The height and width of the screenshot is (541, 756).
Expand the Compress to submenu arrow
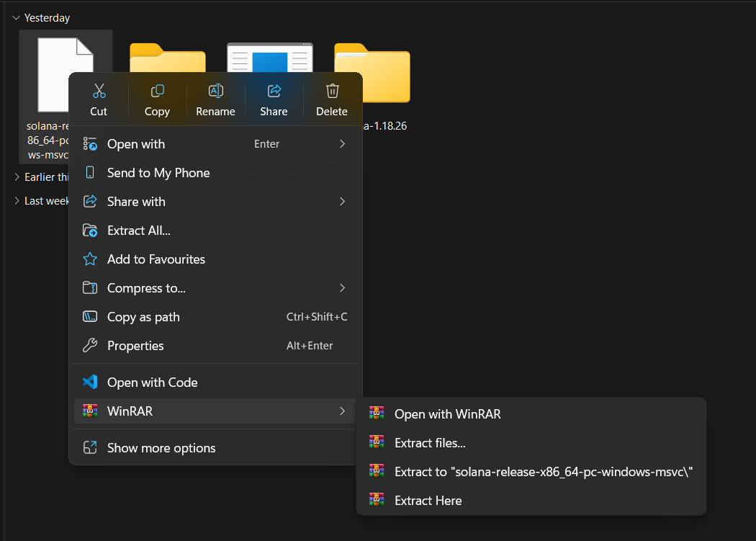343,288
